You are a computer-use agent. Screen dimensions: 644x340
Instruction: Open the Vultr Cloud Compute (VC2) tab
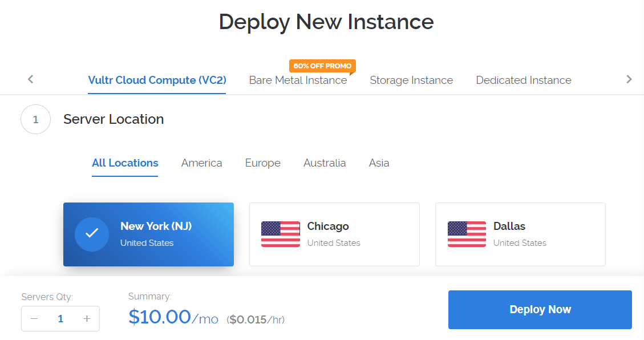click(x=157, y=80)
